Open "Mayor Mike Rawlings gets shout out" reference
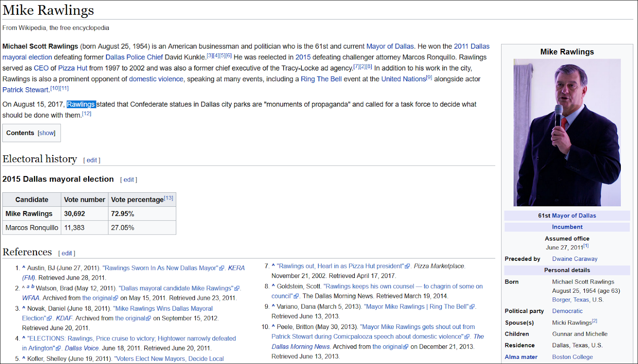The height and width of the screenshot is (364, 638). point(417,327)
